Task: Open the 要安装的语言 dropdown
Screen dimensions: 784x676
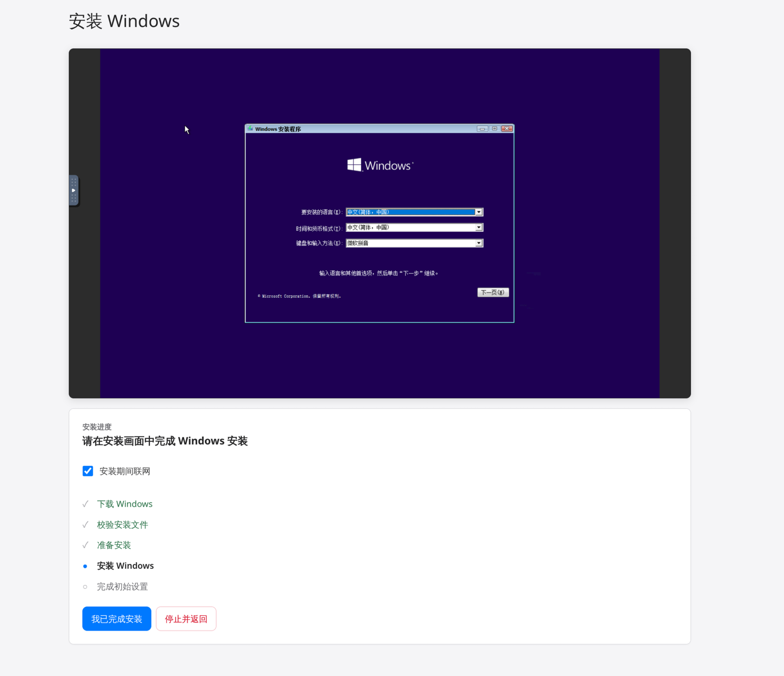Action: (415, 212)
